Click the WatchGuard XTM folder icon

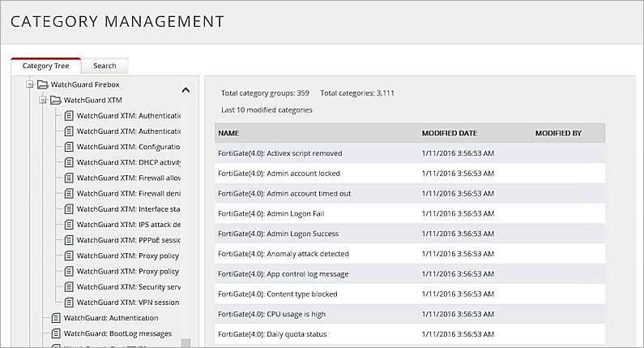55,101
